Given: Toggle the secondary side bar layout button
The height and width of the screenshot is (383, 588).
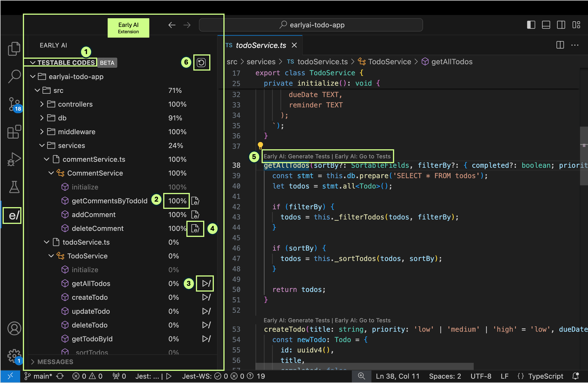Looking at the screenshot, I should click(561, 25).
